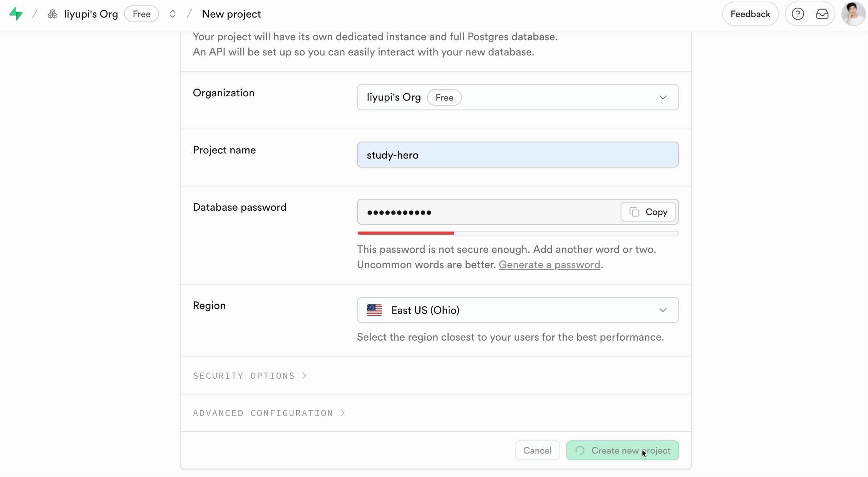Click the Feedback button
Image resolution: width=868 pixels, height=477 pixels.
(x=750, y=14)
